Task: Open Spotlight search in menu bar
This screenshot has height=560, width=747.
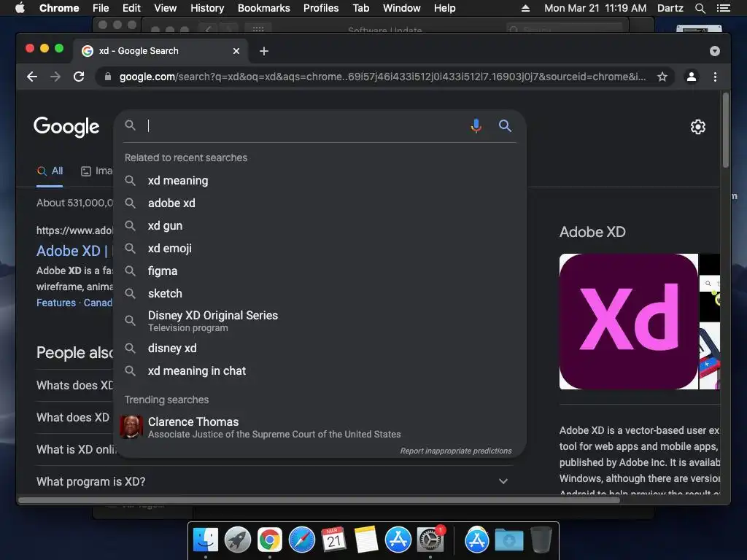Action: [700, 8]
